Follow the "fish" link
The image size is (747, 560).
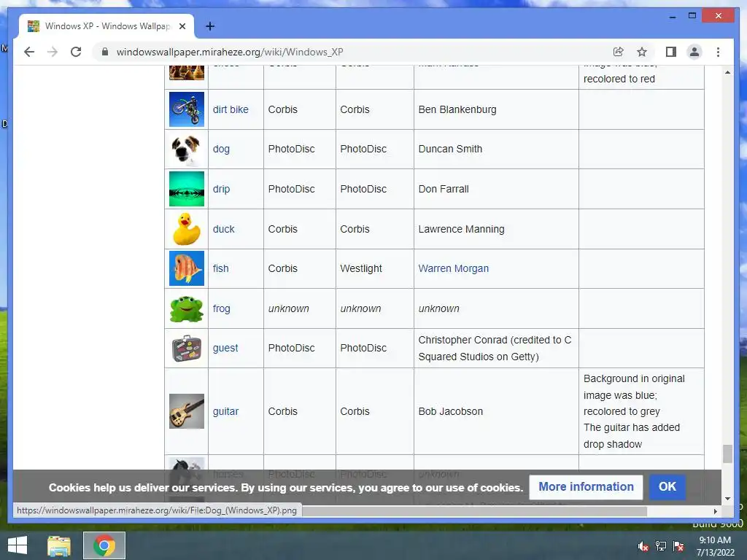coord(220,268)
